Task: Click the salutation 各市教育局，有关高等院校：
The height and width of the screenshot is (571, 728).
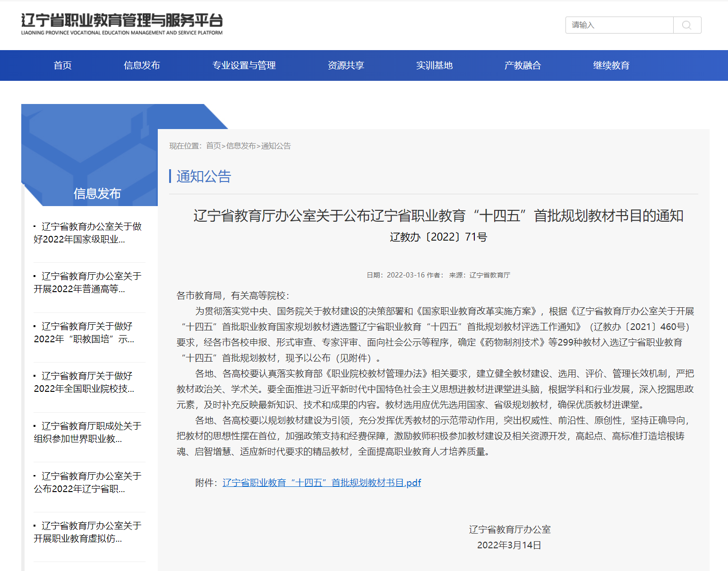Action: pos(233,295)
